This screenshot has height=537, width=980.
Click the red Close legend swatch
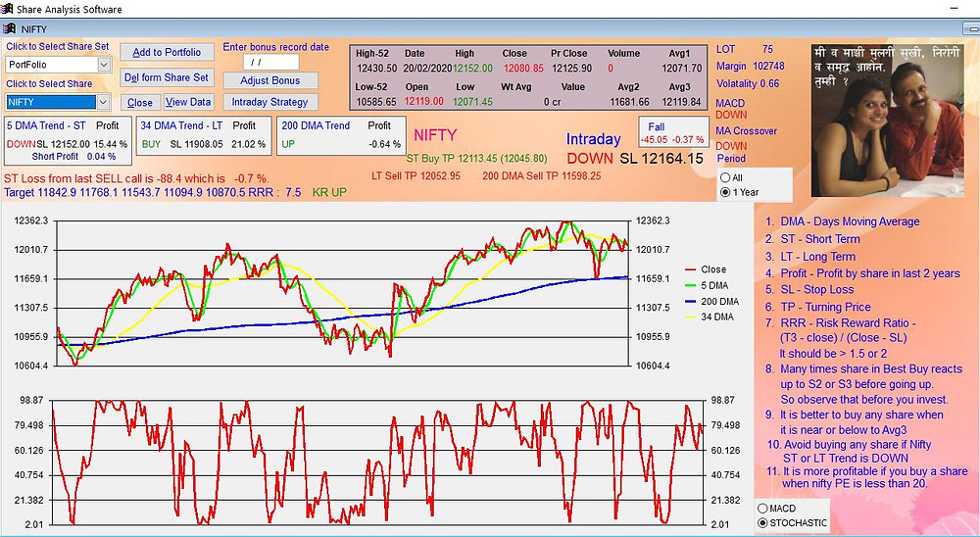coord(691,269)
